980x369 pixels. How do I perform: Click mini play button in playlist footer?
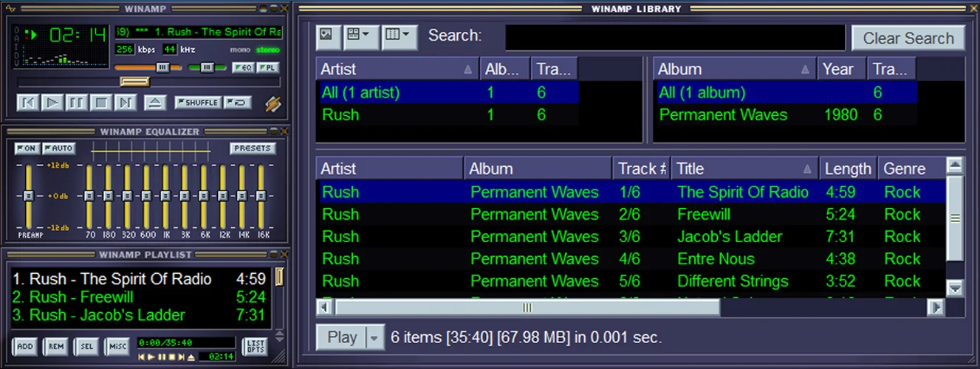click(x=153, y=357)
